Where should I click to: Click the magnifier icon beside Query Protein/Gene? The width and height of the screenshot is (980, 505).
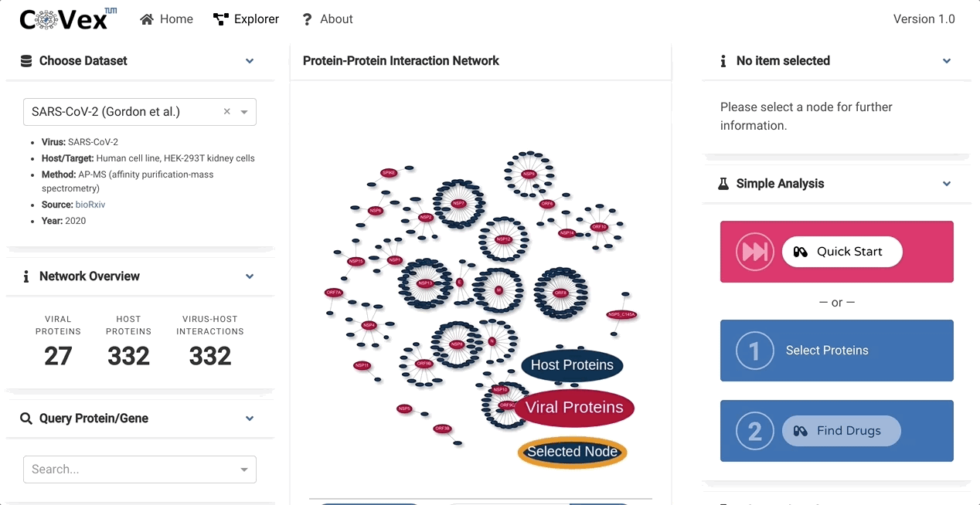coord(26,419)
